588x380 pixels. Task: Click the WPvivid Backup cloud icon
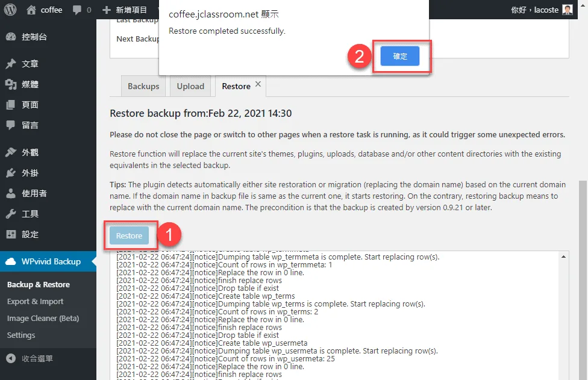tap(11, 261)
